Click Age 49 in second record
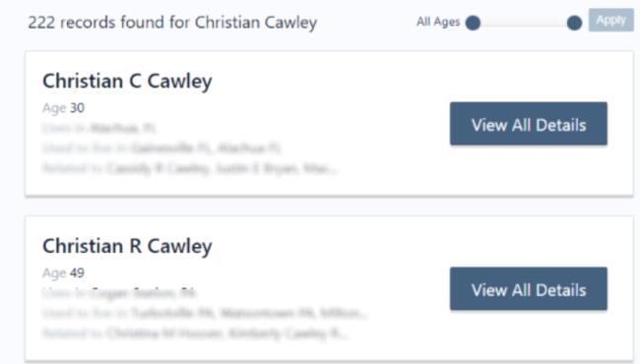This screenshot has width=640, height=364. point(63,273)
